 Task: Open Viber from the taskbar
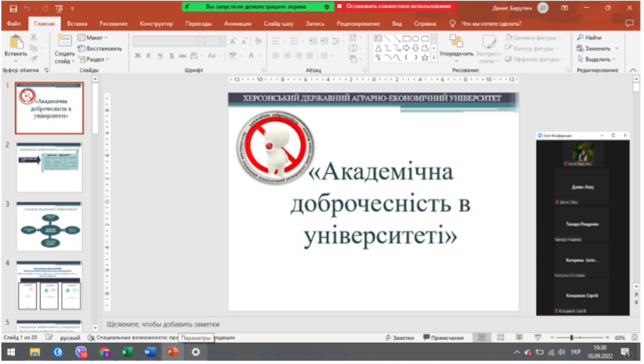click(81, 352)
